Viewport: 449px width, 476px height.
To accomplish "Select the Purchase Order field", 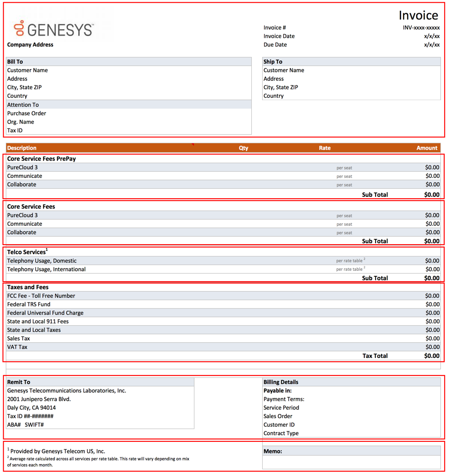I will [x=27, y=113].
